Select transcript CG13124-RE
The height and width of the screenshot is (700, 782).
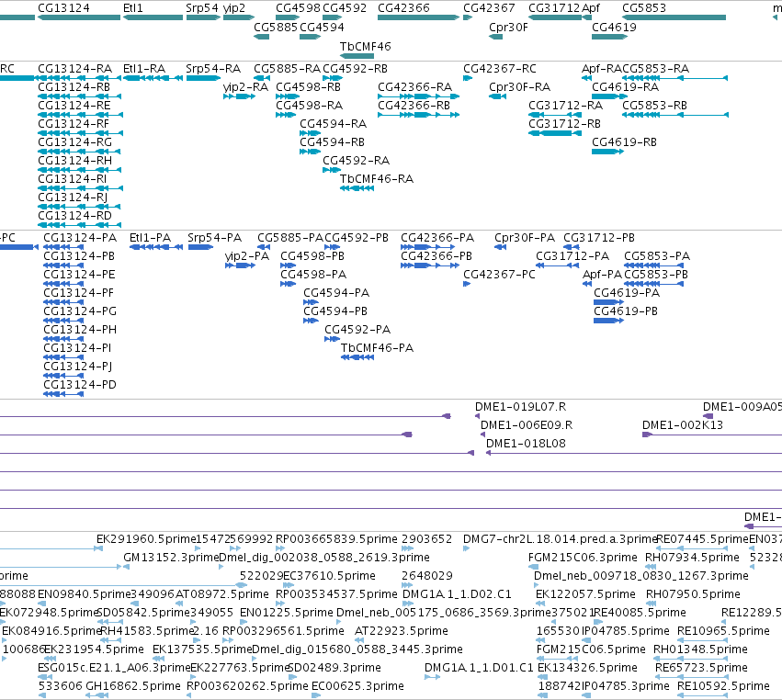[74, 106]
